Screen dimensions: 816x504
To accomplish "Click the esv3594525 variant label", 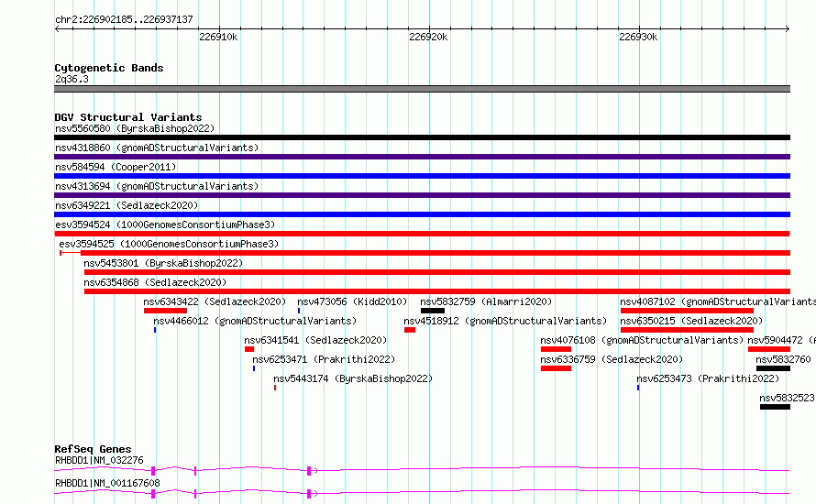I will click(169, 244).
